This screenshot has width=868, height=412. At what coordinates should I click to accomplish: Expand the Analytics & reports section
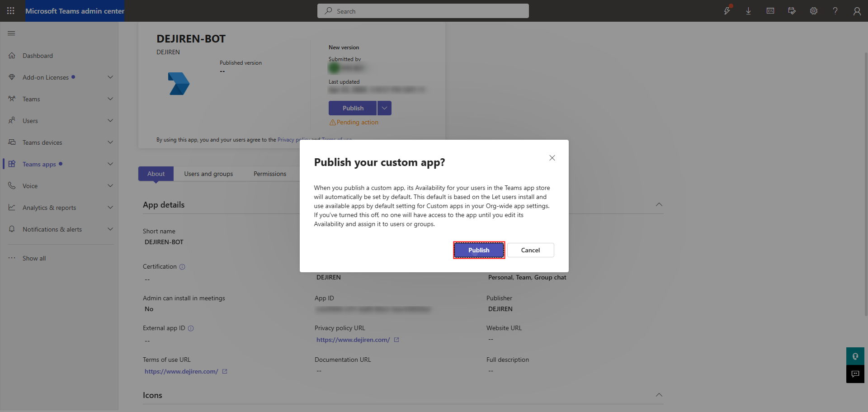tap(110, 208)
